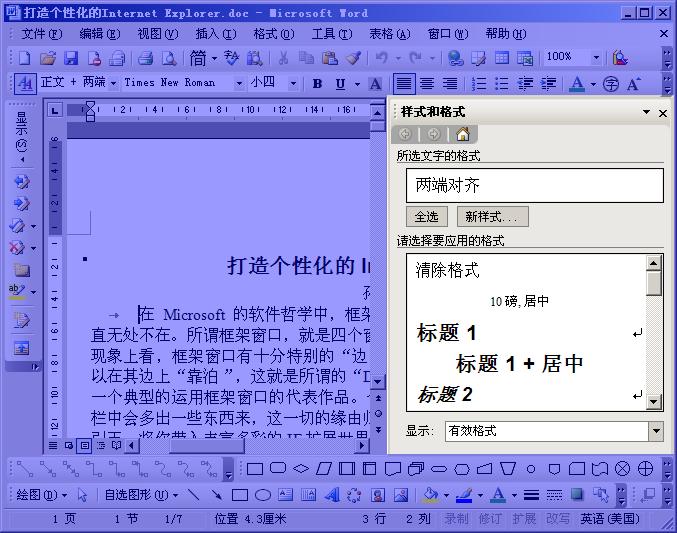Toggle center alignment button

[427, 84]
